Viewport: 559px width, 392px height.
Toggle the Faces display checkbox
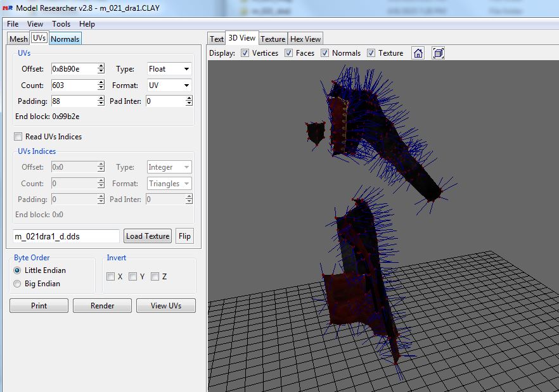(x=288, y=53)
